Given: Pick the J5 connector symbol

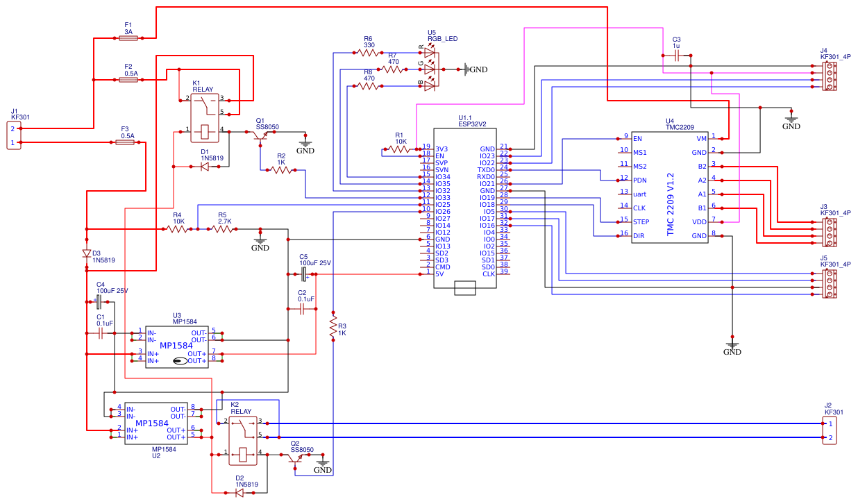Looking at the screenshot, I should pyautogui.click(x=829, y=284).
